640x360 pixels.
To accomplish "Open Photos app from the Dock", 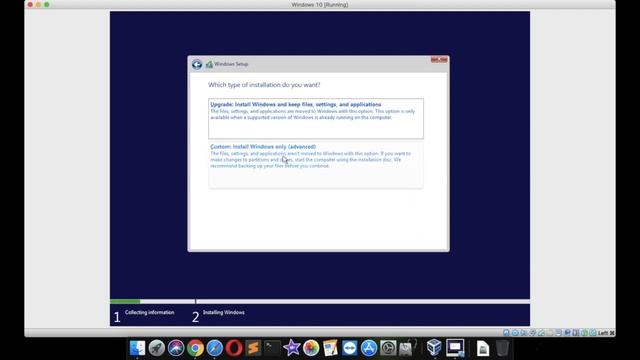I will tap(311, 348).
